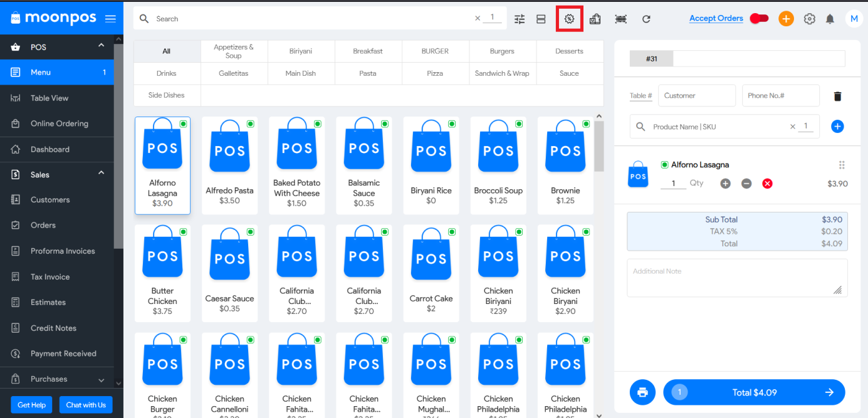Toggle the hamburger menu to collapse sidebar
Screen dimensions: 868x418
(110, 19)
